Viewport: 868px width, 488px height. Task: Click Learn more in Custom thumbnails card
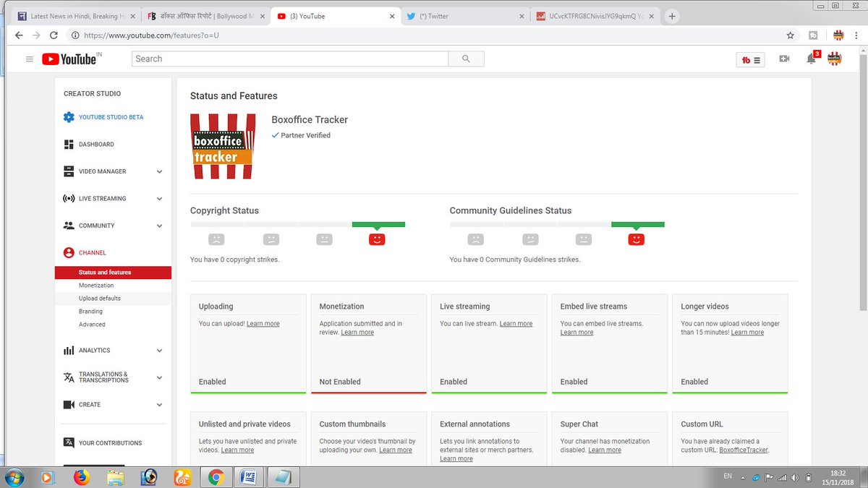(x=396, y=450)
